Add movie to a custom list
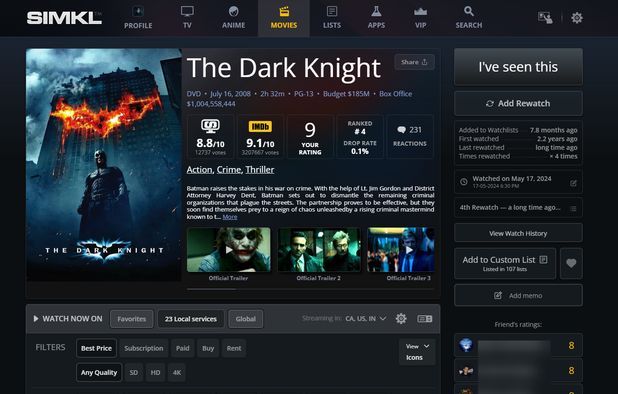The height and width of the screenshot is (394, 618). (x=505, y=264)
